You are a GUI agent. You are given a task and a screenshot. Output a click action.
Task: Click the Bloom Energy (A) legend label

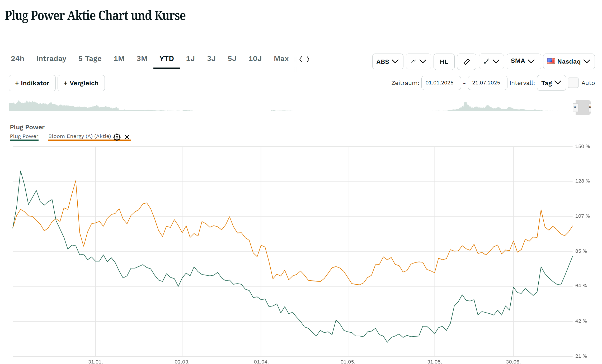pyautogui.click(x=79, y=136)
